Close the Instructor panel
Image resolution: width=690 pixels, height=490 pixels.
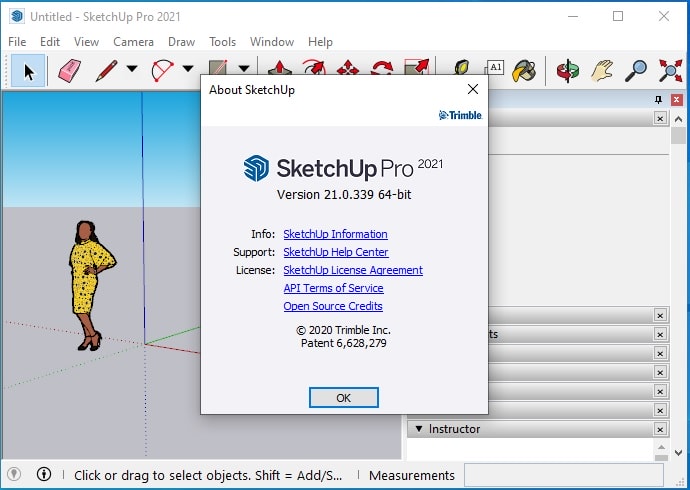point(660,429)
